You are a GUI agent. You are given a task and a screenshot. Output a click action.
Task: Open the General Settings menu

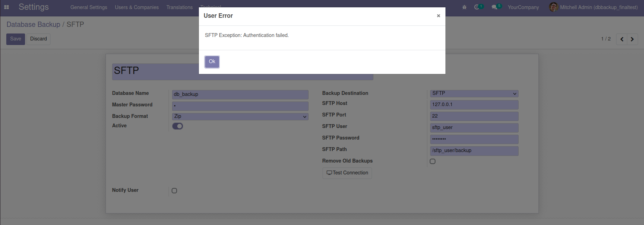coord(89,7)
